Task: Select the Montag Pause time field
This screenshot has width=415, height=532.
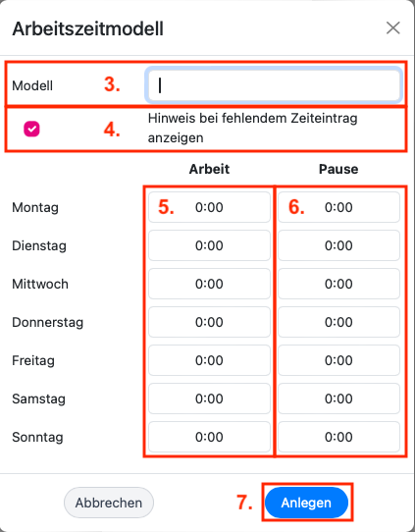Action: click(x=338, y=207)
